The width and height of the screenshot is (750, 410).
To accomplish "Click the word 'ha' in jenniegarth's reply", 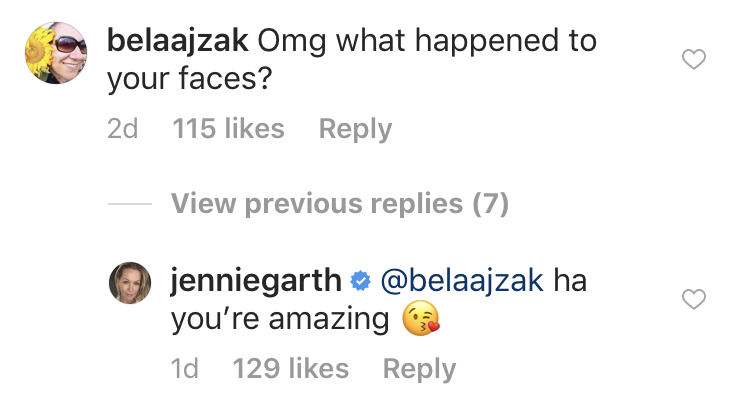I will pyautogui.click(x=570, y=281).
